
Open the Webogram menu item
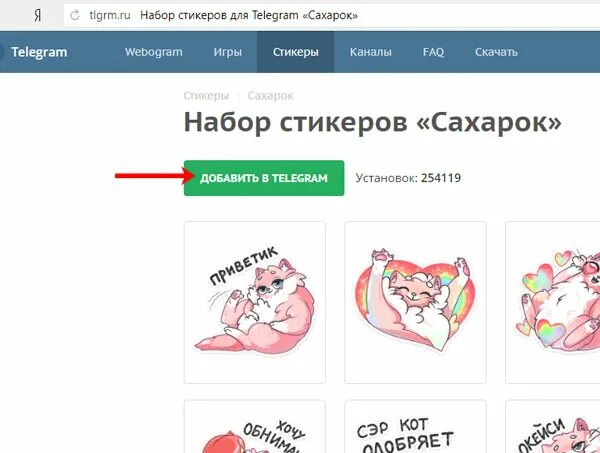[x=153, y=52]
